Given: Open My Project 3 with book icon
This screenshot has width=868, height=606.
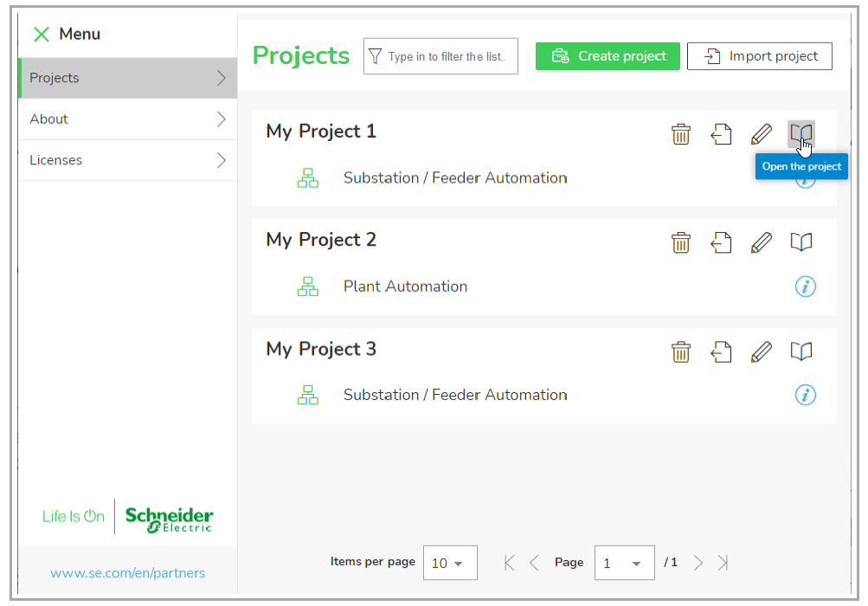Looking at the screenshot, I should pyautogui.click(x=801, y=351).
